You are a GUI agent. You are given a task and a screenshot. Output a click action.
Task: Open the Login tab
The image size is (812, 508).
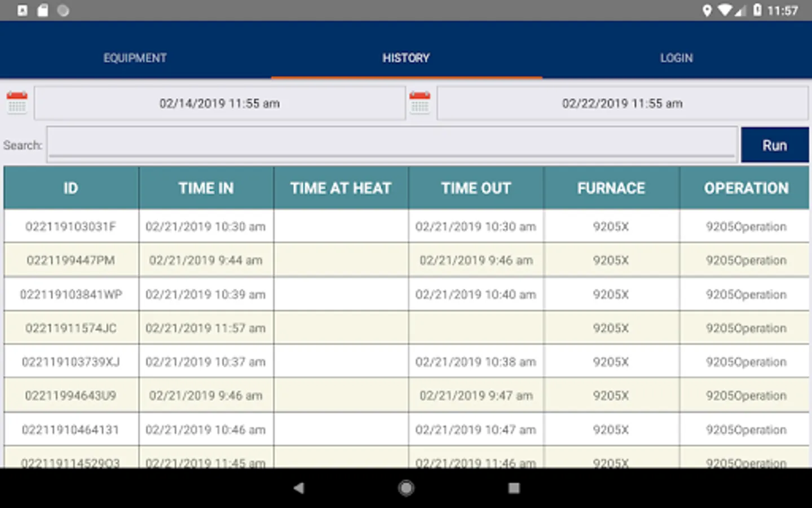click(x=677, y=58)
